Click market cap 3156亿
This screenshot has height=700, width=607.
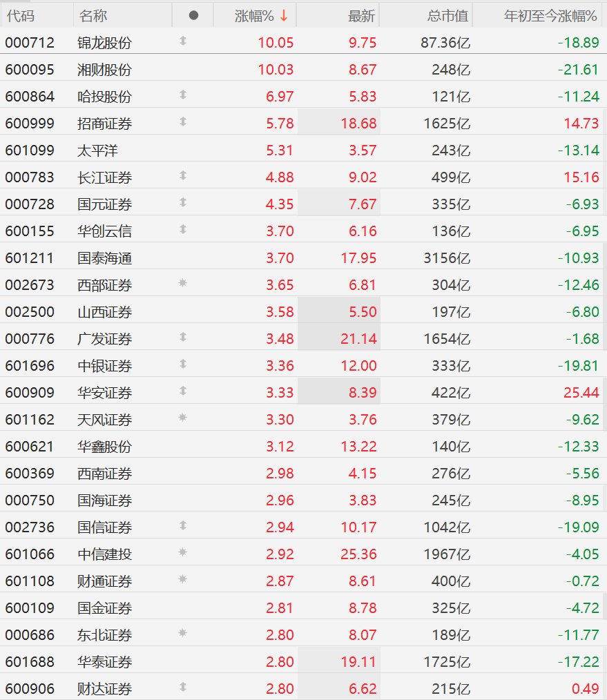tap(447, 258)
